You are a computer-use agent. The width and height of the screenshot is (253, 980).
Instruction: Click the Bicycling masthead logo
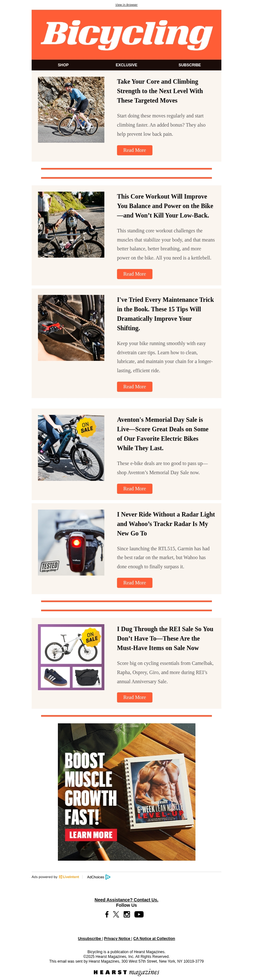126,35
